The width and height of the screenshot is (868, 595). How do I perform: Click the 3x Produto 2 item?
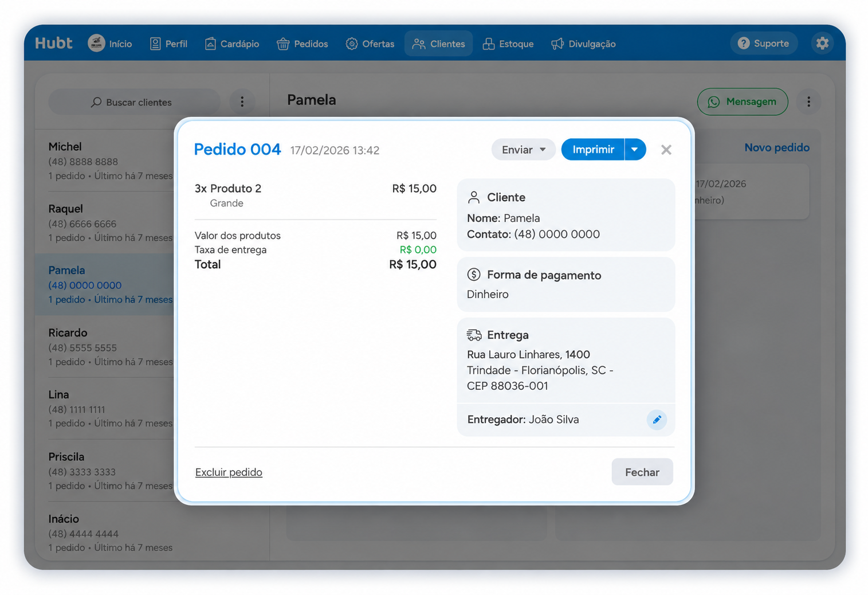228,189
